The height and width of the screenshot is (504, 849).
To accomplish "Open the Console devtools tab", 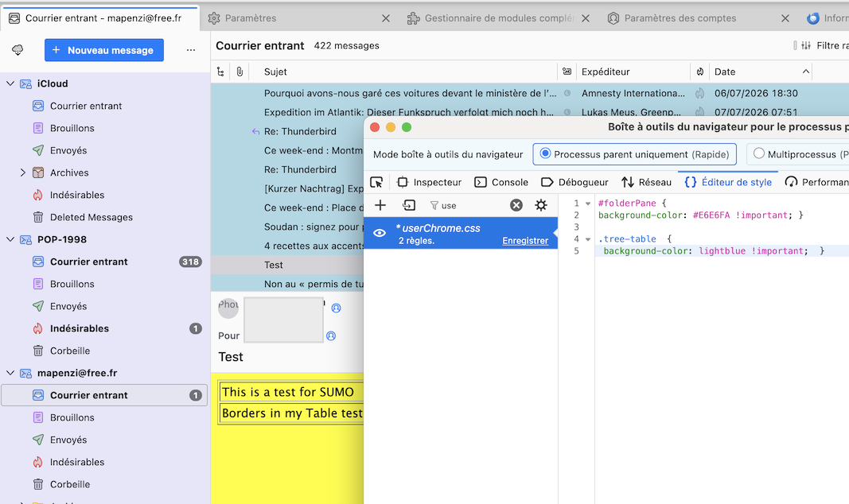I will coord(501,182).
